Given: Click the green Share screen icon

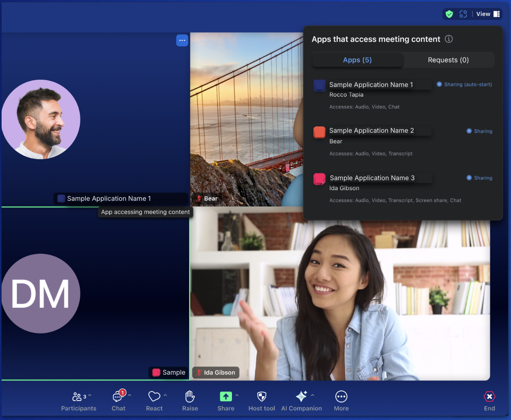Looking at the screenshot, I should pos(226,396).
